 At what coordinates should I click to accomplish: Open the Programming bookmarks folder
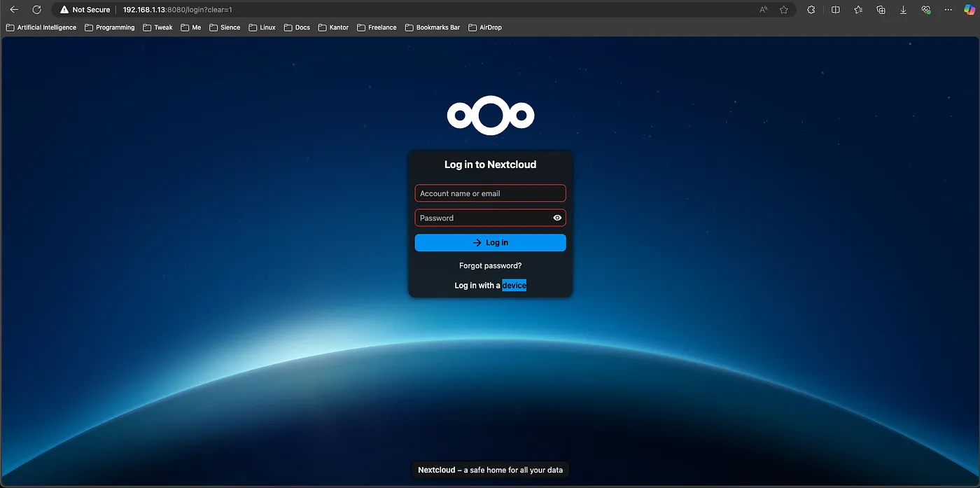point(110,27)
